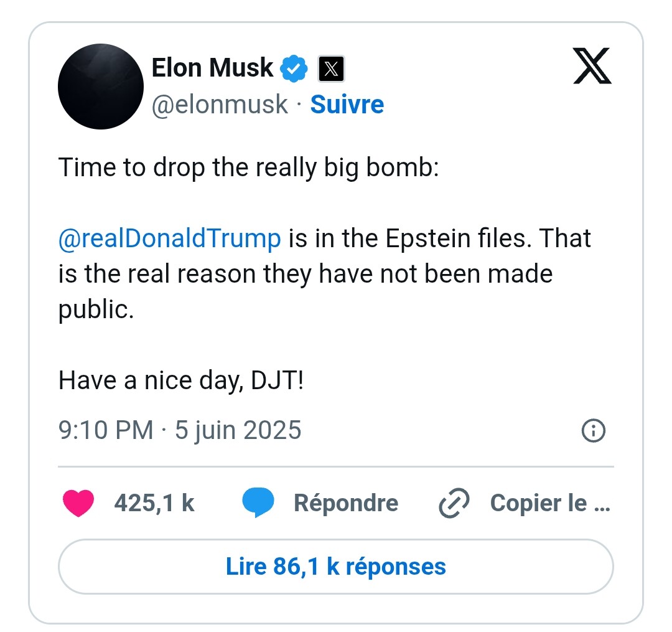This screenshot has width=672, height=632.
Task: Open Elon Musk's dark profile avatar
Action: (101, 86)
